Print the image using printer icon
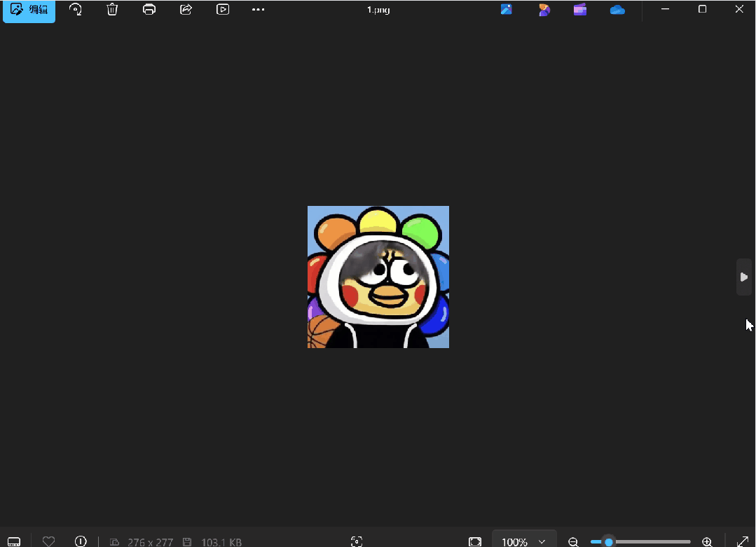Screen dimensions: 756x547 tap(149, 9)
